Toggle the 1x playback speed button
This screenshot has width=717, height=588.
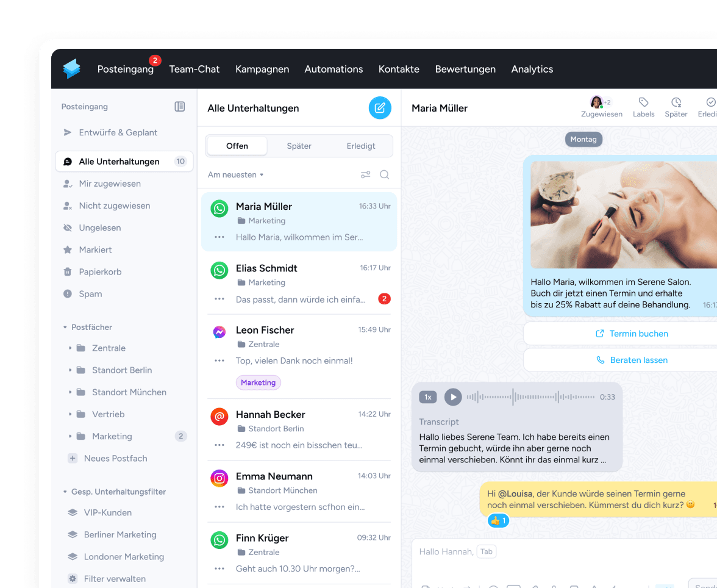point(428,397)
